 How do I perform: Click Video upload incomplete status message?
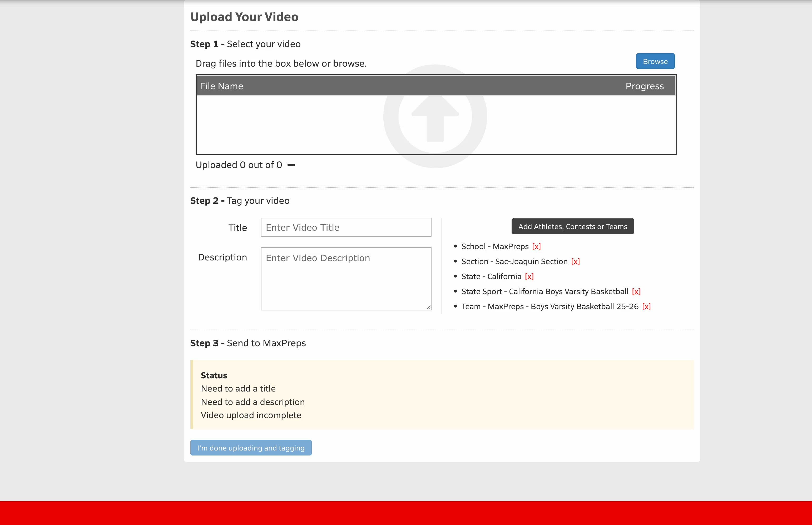click(251, 415)
